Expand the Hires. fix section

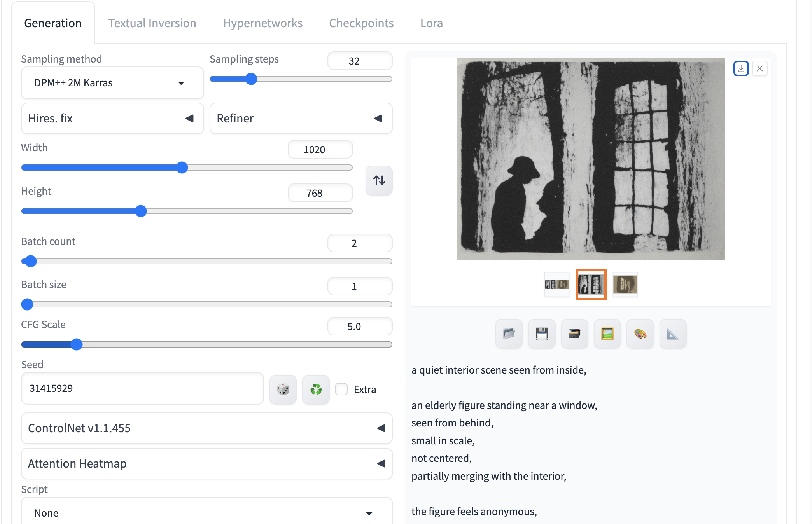[x=112, y=118]
